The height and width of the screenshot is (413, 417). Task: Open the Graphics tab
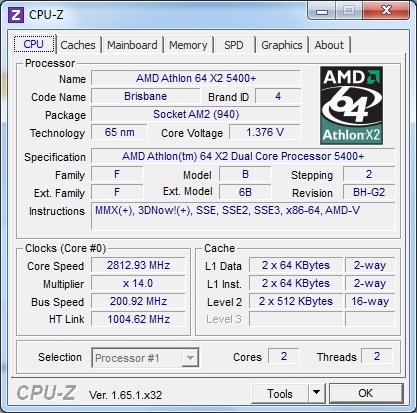point(282,45)
